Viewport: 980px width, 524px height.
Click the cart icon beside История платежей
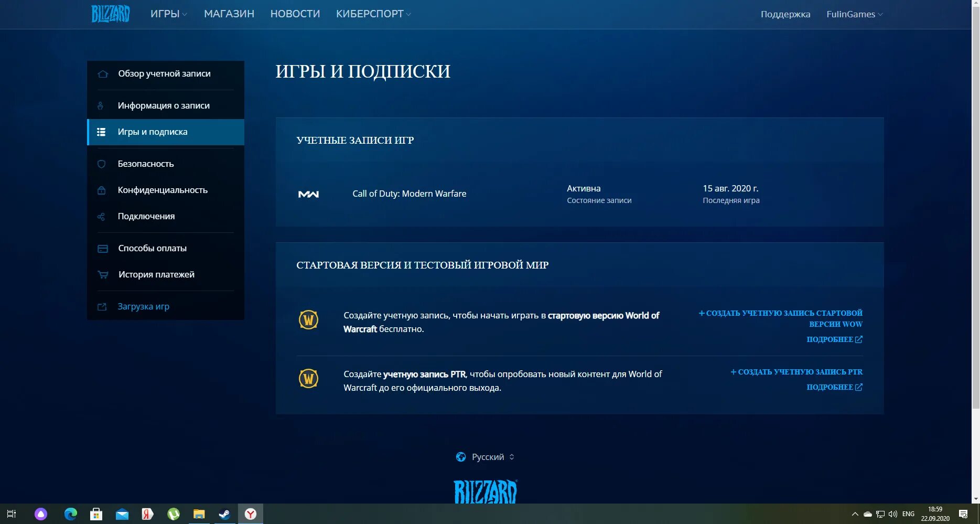103,275
